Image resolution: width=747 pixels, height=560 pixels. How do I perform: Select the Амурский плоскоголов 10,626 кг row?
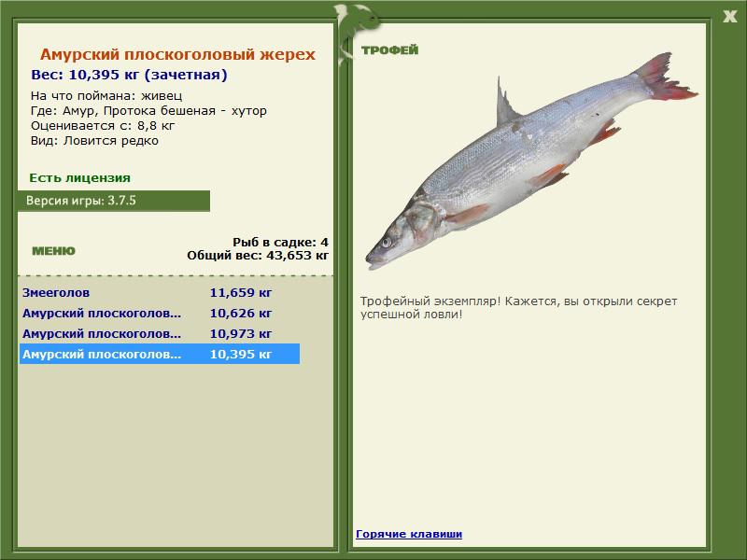(160, 314)
